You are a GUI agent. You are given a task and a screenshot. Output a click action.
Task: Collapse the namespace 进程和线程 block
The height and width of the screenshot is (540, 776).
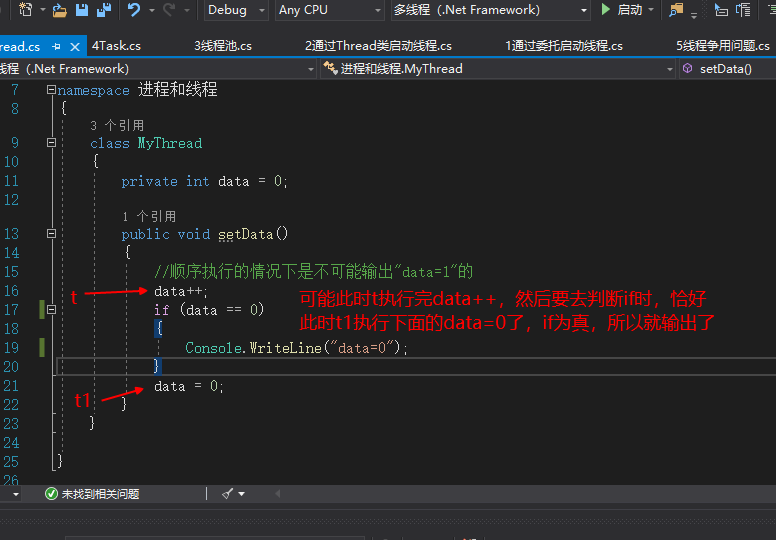(51, 90)
